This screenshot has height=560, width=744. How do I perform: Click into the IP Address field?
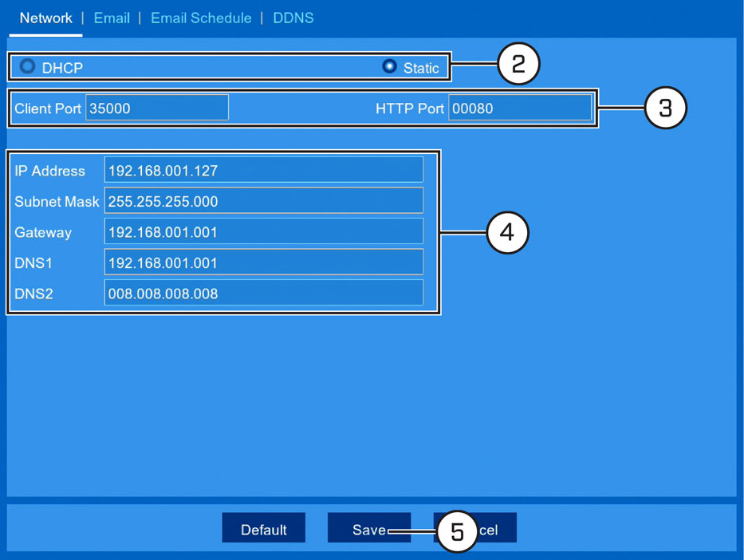coord(264,170)
